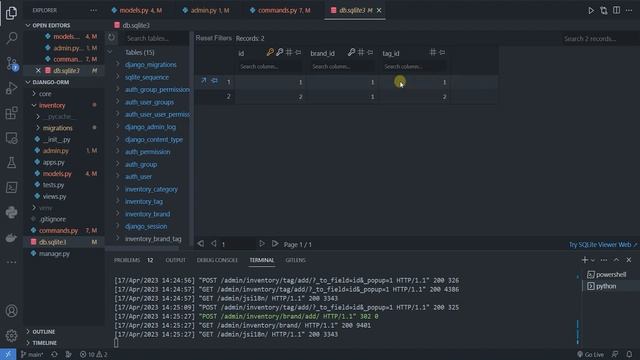The width and height of the screenshot is (640, 360).
Task: Open the OUTPUT panel tab
Action: pyautogui.click(x=176, y=260)
